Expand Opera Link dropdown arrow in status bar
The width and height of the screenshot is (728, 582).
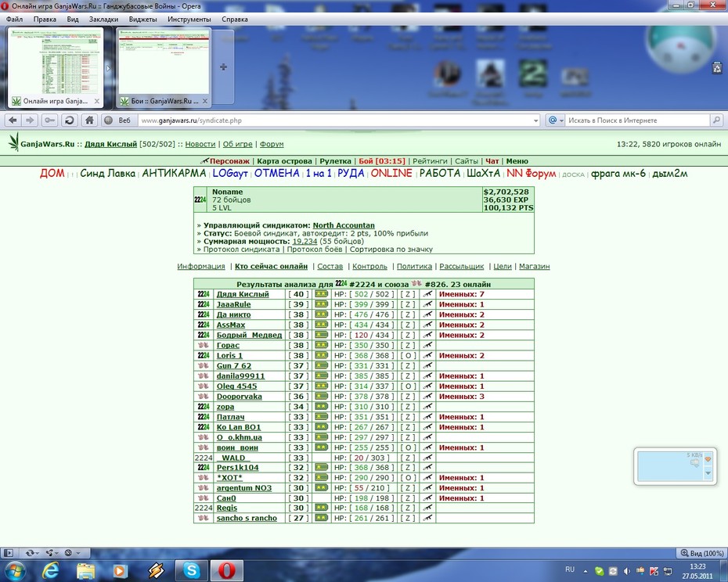point(37,553)
